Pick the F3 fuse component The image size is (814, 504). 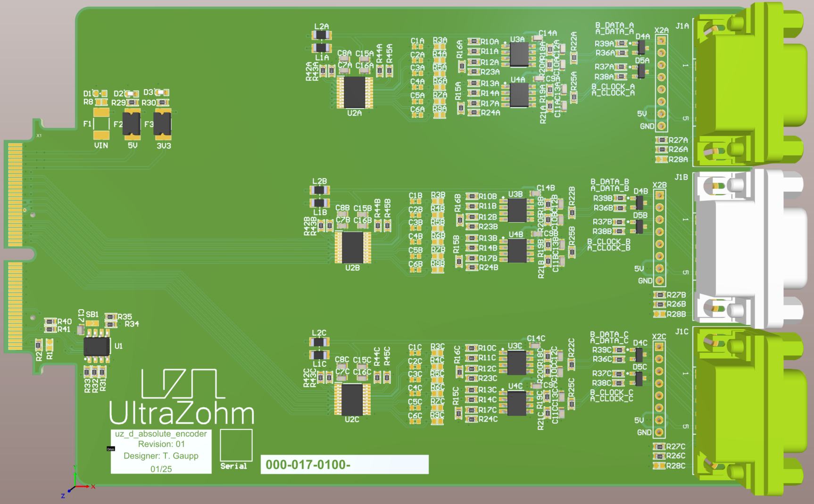point(162,124)
